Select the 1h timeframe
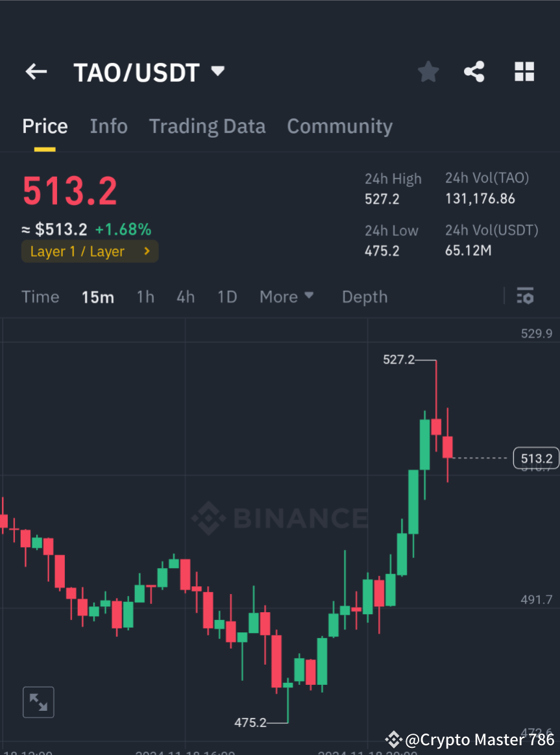The width and height of the screenshot is (560, 755). (145, 296)
